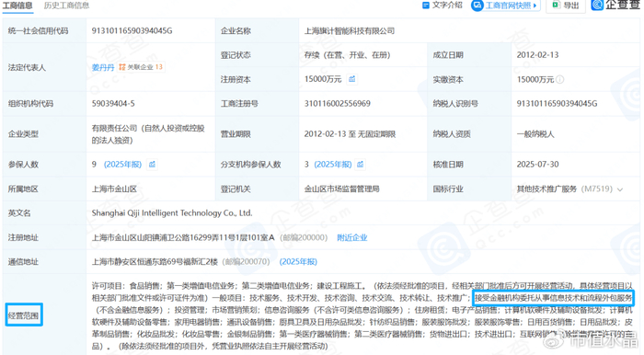
Task: Open the 附近企业 link
Action: 352,237
